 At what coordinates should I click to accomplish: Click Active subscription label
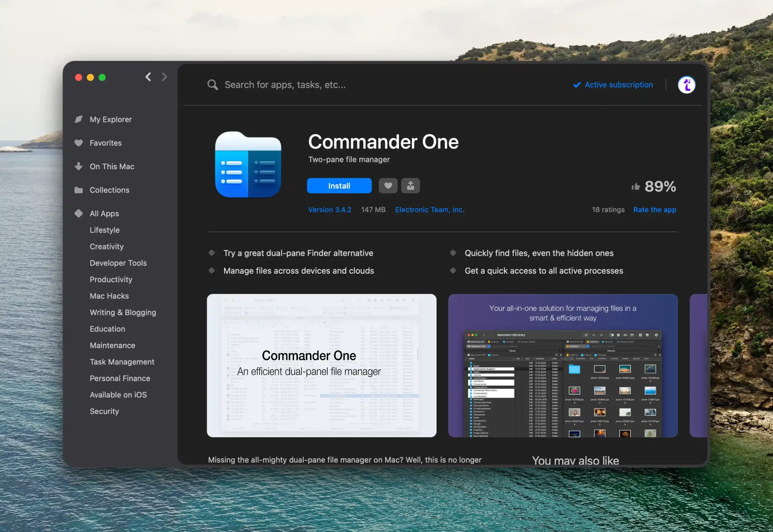(x=619, y=85)
